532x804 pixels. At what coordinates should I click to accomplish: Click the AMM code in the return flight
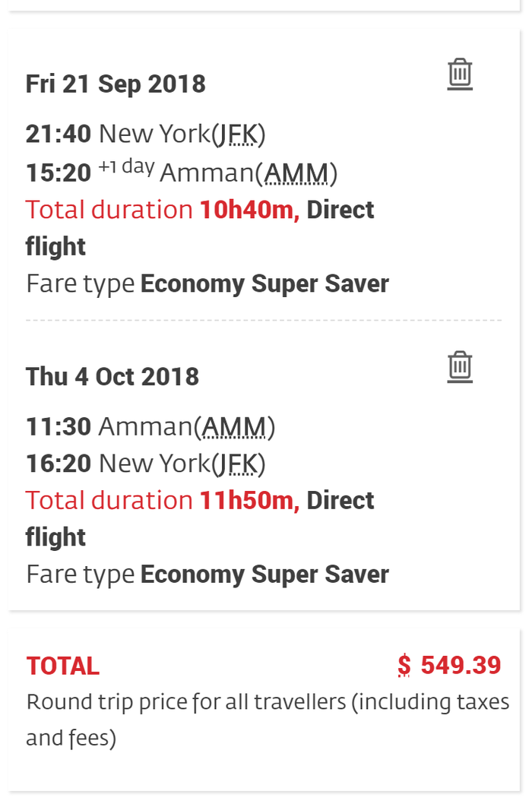[234, 426]
